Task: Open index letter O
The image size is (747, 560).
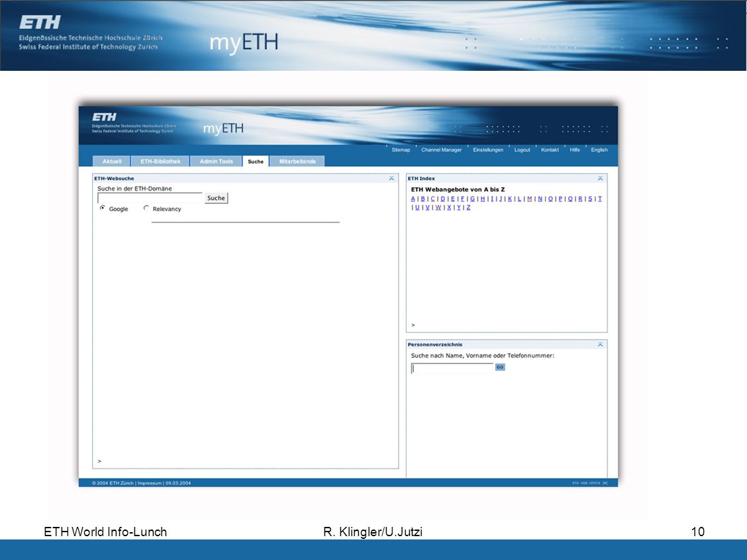Action: (x=551, y=199)
